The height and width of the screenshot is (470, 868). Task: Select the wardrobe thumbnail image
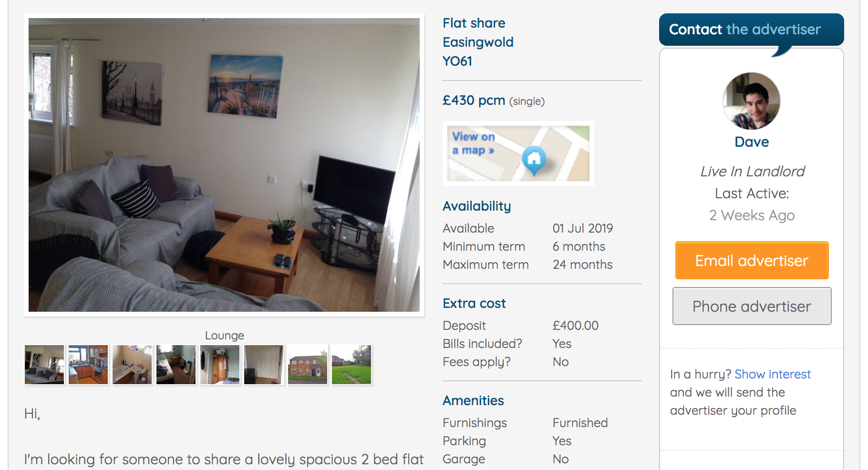coord(220,365)
